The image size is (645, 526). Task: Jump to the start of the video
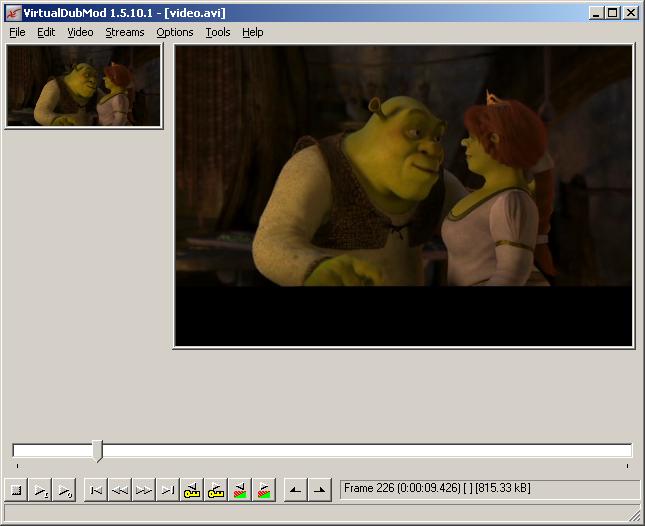point(96,490)
